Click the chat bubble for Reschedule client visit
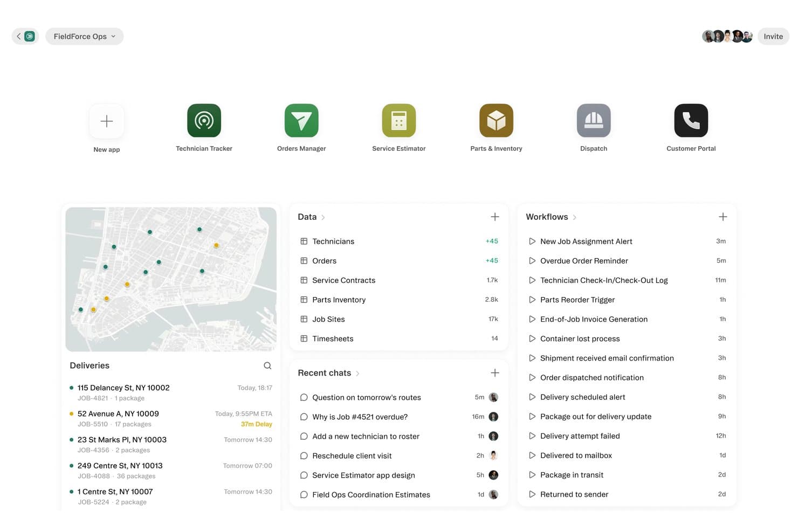The height and width of the screenshot is (532, 798). pyautogui.click(x=304, y=456)
